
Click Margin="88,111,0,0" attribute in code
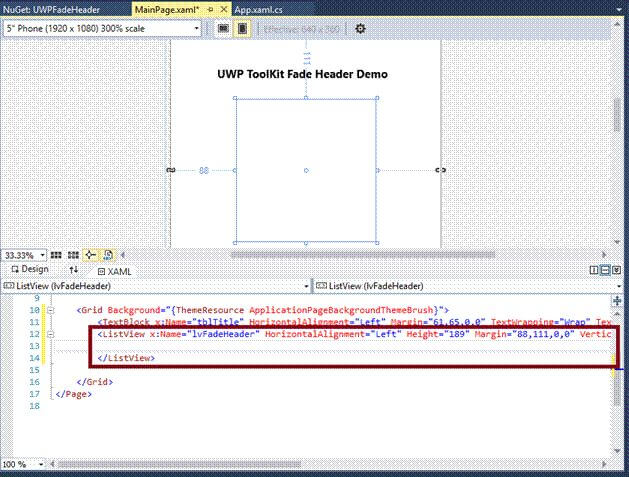525,334
